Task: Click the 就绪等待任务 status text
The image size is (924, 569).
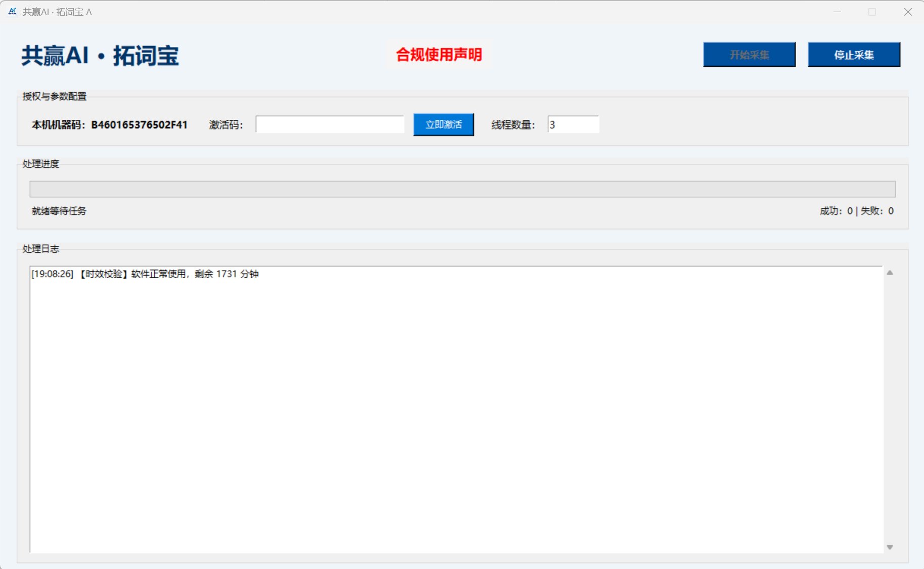Action: 59,211
